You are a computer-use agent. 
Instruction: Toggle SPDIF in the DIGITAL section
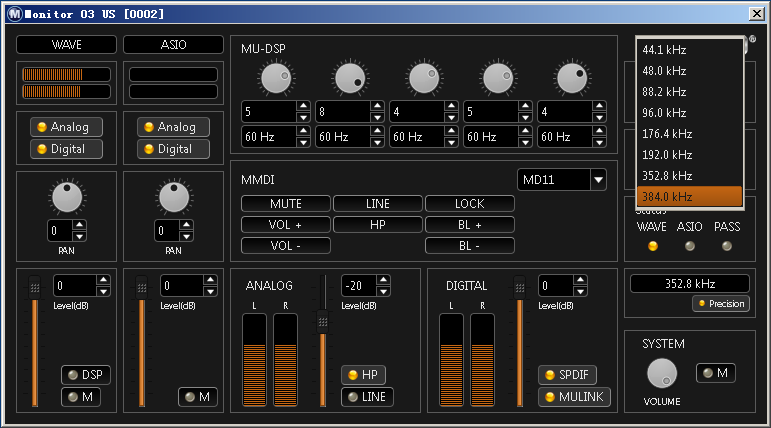pos(568,375)
